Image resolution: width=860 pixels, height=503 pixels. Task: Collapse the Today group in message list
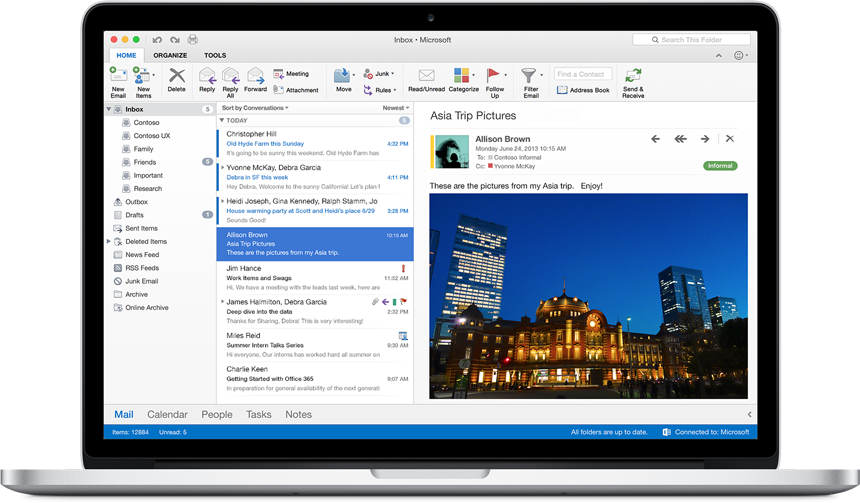click(x=222, y=120)
